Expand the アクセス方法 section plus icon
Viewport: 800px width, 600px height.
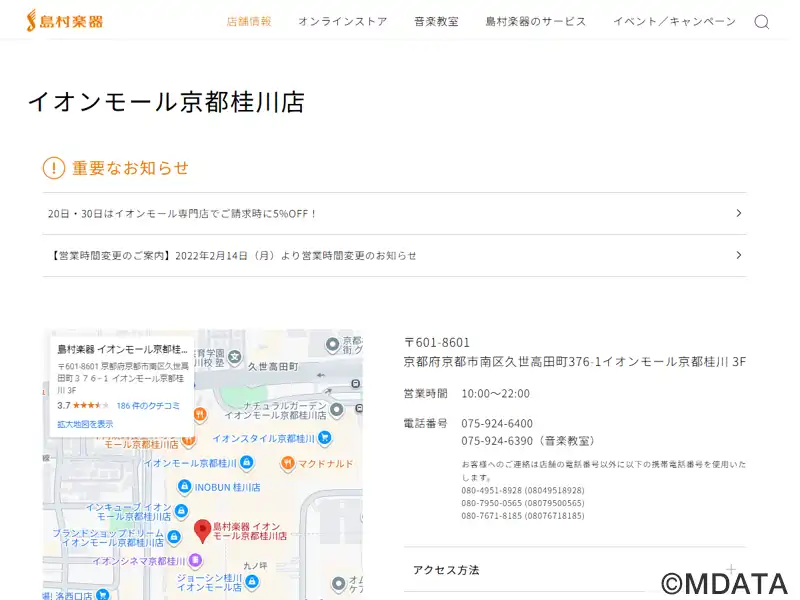[731, 570]
